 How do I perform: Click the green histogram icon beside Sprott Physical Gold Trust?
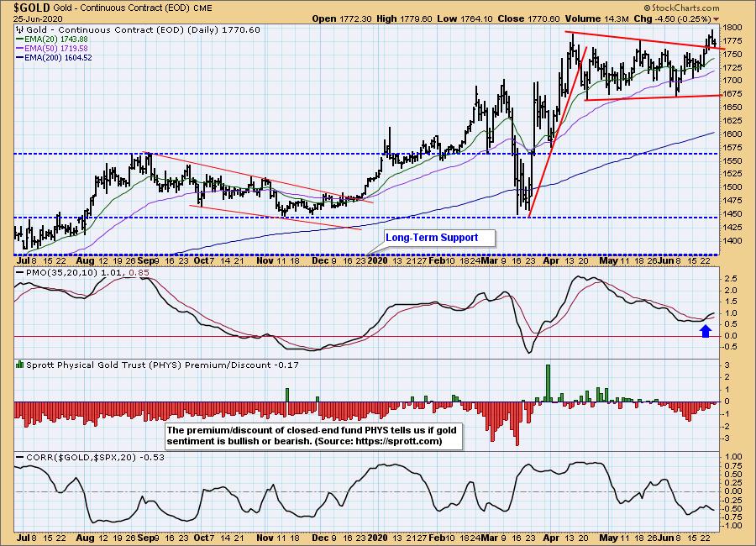(x=20, y=365)
